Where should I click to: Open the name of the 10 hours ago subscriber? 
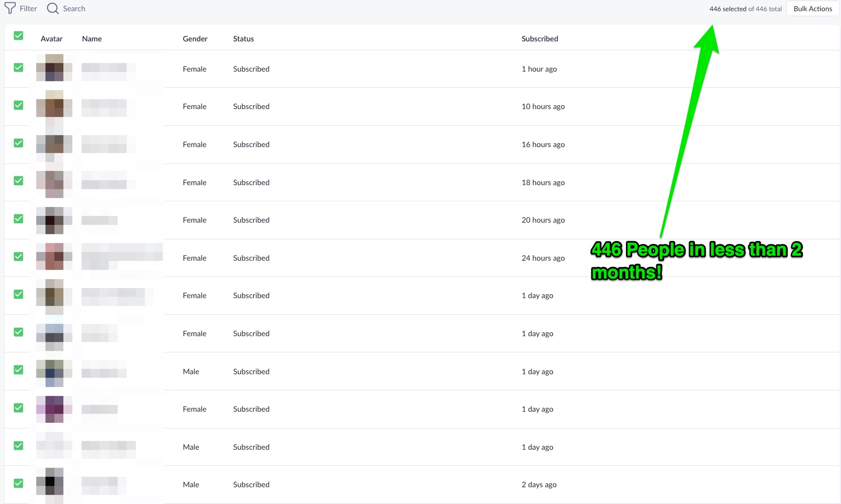[x=104, y=107]
